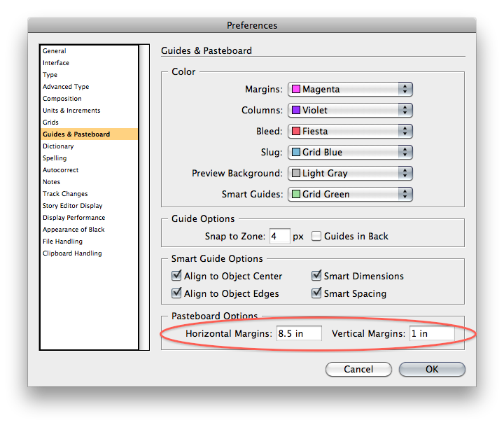Viewport: 504px width, 425px height.
Task: Click the Snap to Zone input field
Action: (279, 236)
